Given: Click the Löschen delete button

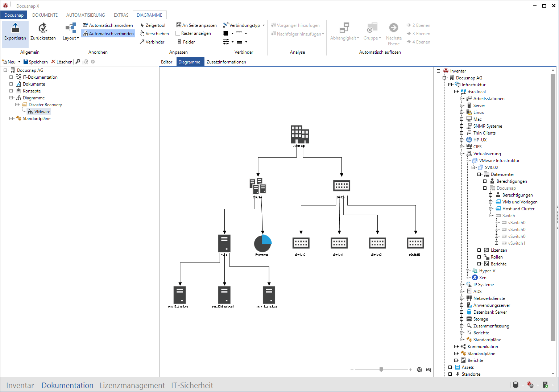Looking at the screenshot, I should [x=62, y=62].
